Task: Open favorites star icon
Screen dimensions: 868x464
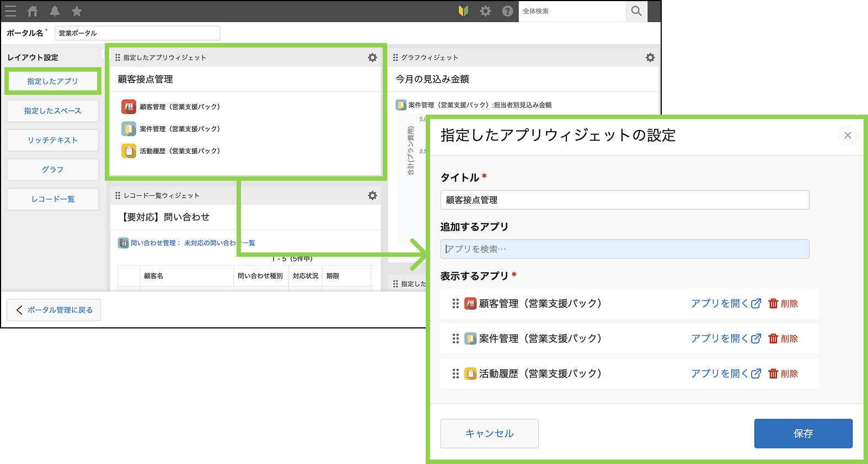Action: (77, 11)
